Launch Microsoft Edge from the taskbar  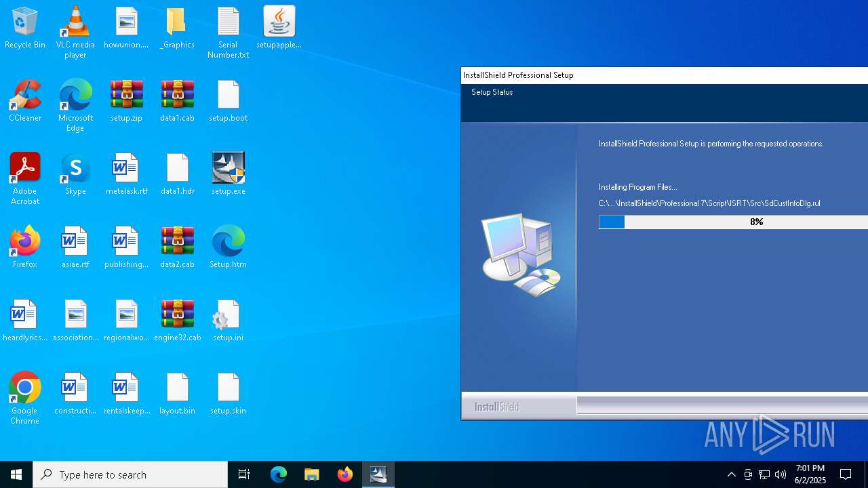(x=279, y=474)
